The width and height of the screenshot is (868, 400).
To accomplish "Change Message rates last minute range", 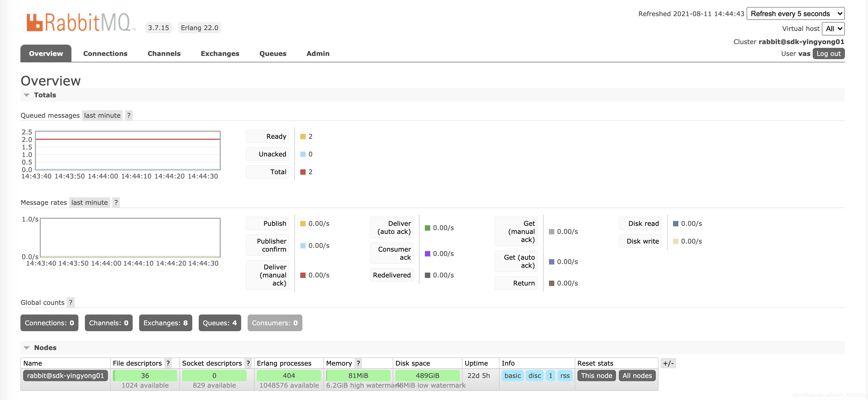I will tap(89, 202).
